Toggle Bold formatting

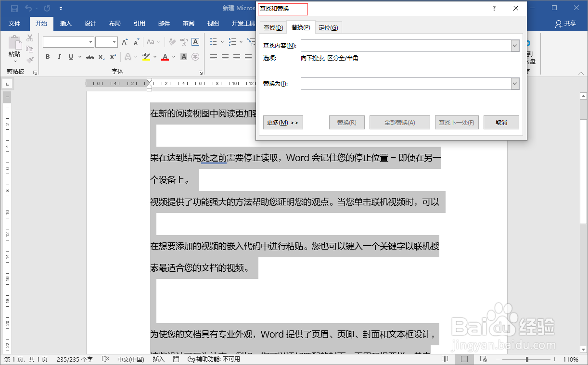[48, 57]
